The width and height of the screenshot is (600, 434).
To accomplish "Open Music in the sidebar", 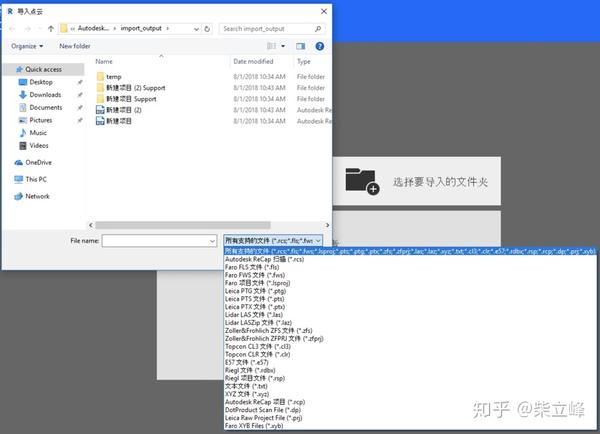I will pyautogui.click(x=38, y=133).
